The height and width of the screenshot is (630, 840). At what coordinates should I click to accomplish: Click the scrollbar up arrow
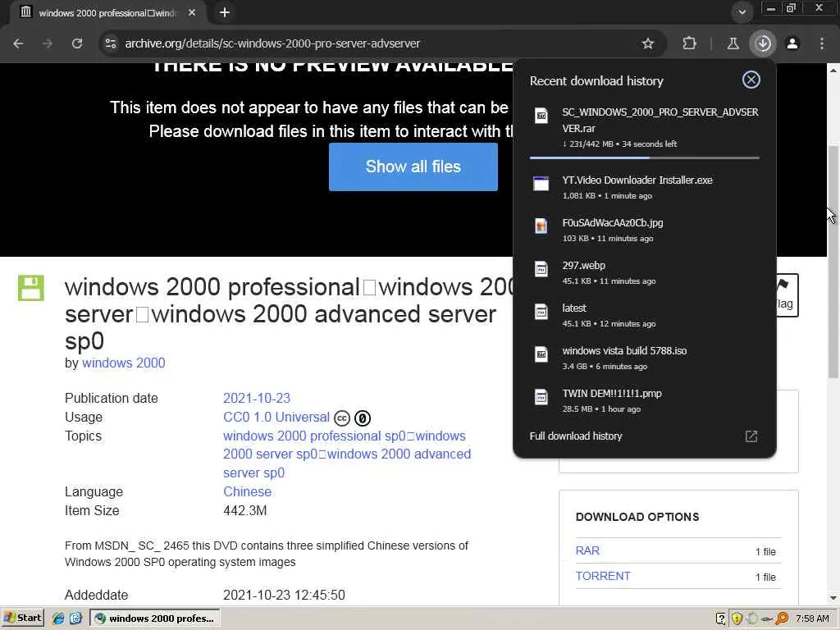tap(833, 70)
